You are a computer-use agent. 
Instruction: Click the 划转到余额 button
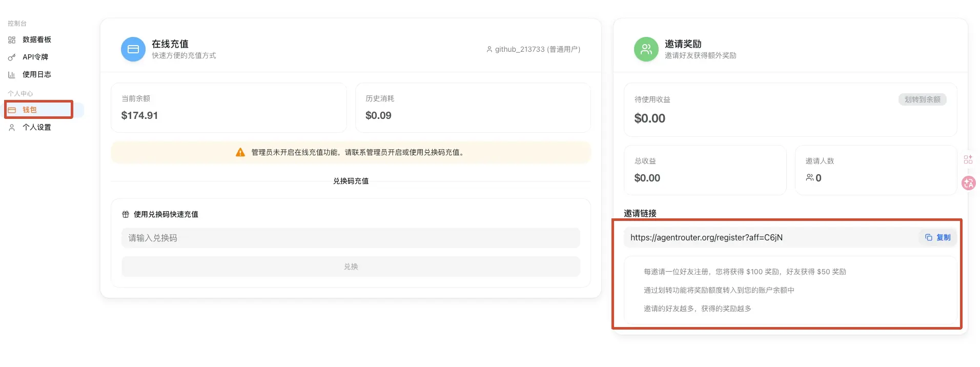pyautogui.click(x=922, y=99)
